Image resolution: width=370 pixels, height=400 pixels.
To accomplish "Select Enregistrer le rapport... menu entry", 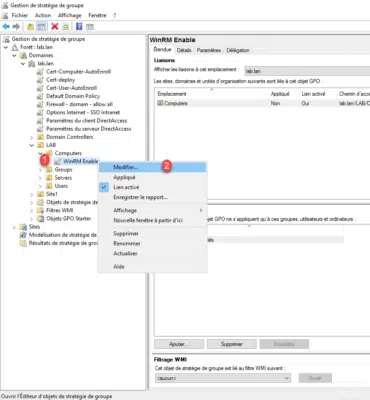I will pos(153,197).
